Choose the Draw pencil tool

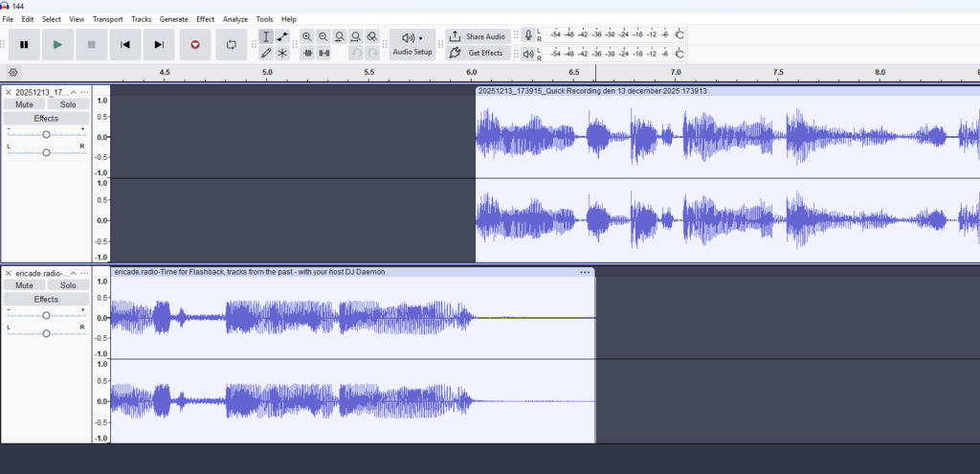point(266,53)
